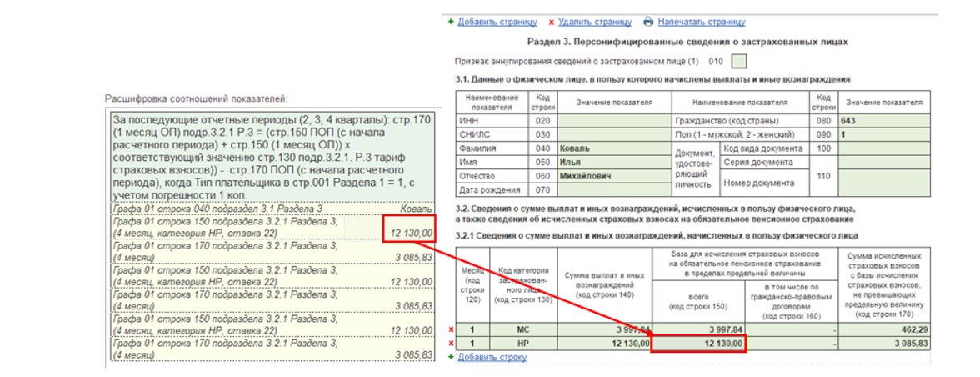This screenshot has width=980, height=377.
Task: Click first 'строка 150' row in decoding list
Action: 272,228
